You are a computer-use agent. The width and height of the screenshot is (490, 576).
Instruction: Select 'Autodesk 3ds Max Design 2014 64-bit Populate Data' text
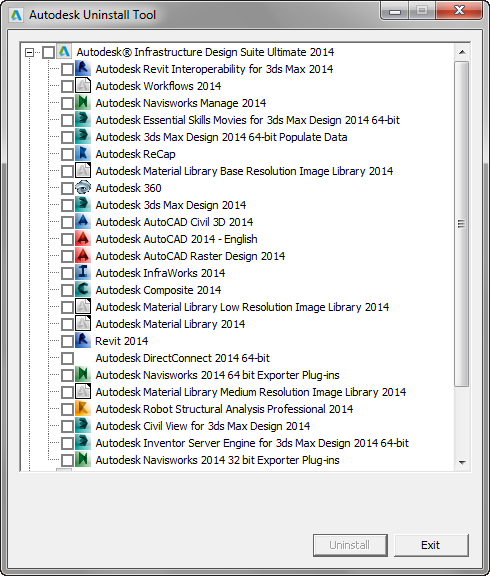(x=221, y=137)
